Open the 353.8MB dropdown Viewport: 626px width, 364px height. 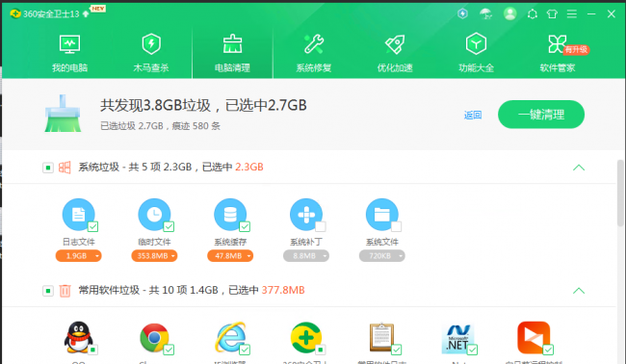(154, 256)
